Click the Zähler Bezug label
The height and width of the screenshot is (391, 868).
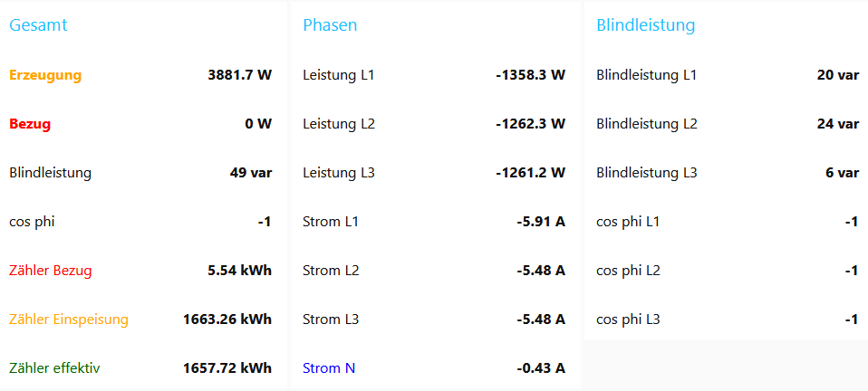pyautogui.click(x=50, y=271)
